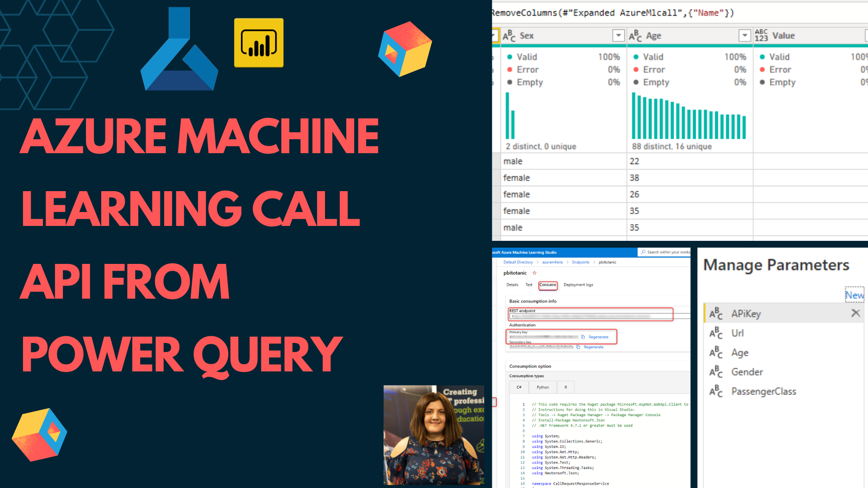Click the text type icon of Age column
The image size is (868, 488).
pos(635,36)
